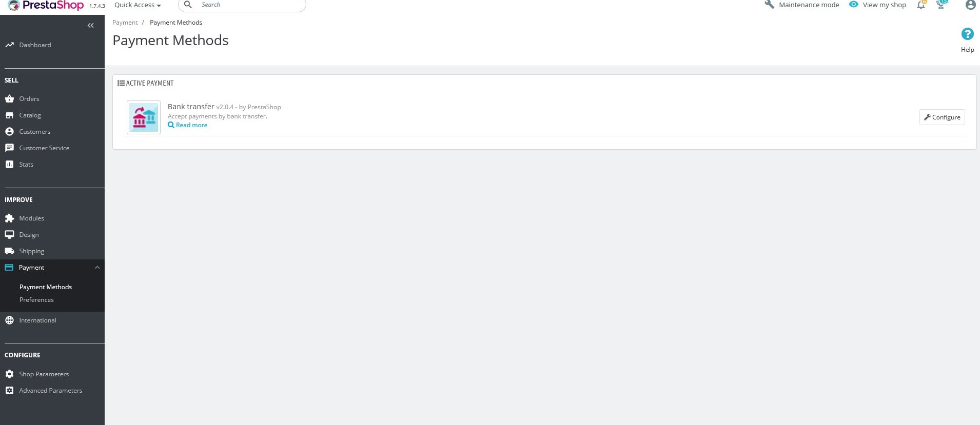Click the Shipping truck icon
980x425 pixels.
9,251
